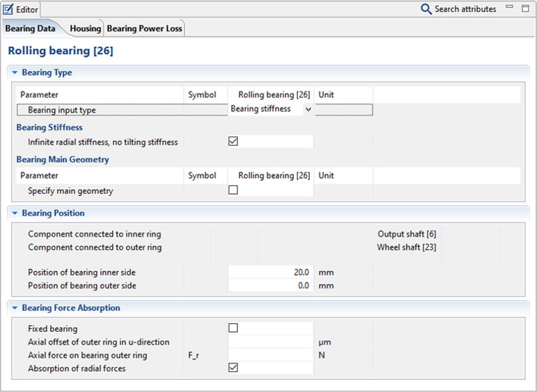The image size is (537, 392).
Task: Click the Wheel shaft [23] reference
Action: click(x=406, y=247)
